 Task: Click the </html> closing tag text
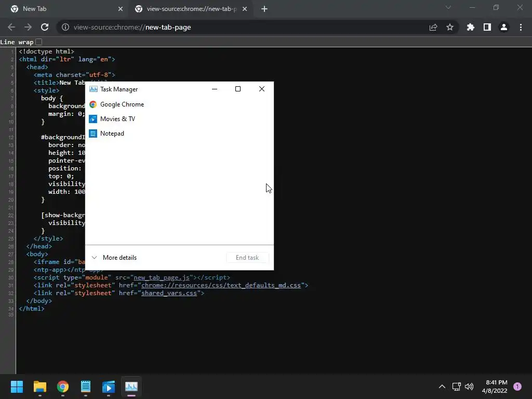pos(32,309)
